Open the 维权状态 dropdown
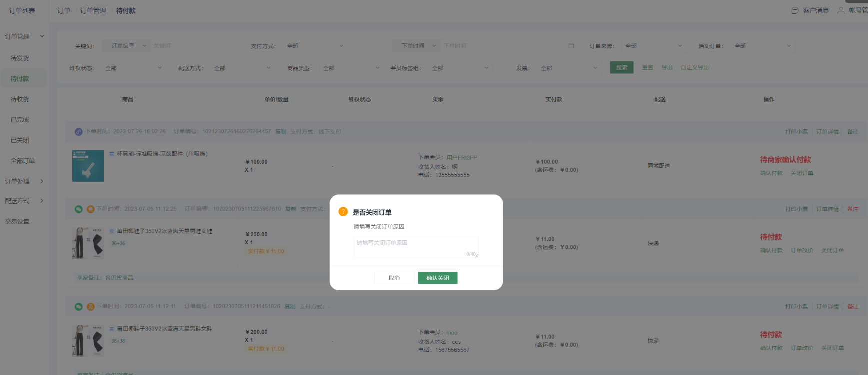The image size is (868, 375). click(133, 68)
